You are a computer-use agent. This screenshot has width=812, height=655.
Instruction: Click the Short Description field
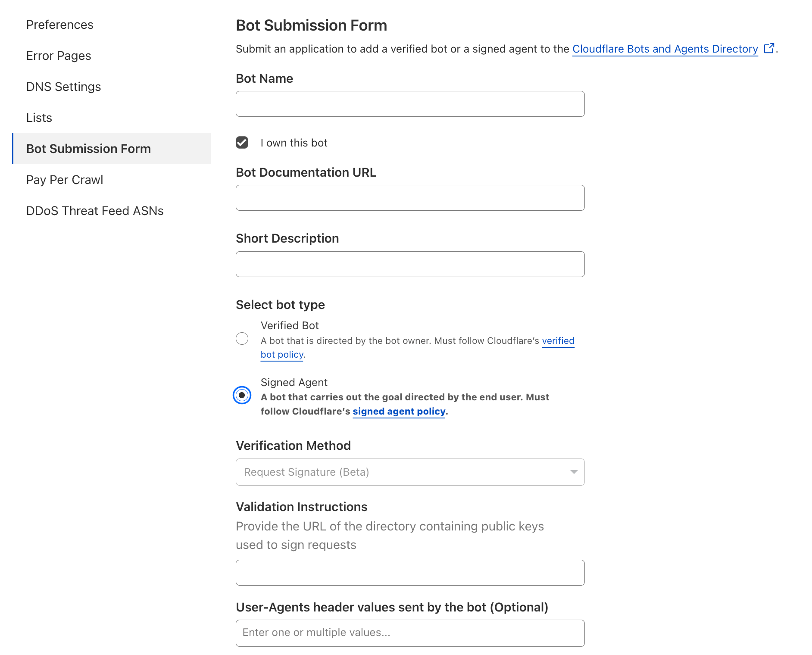(x=409, y=264)
